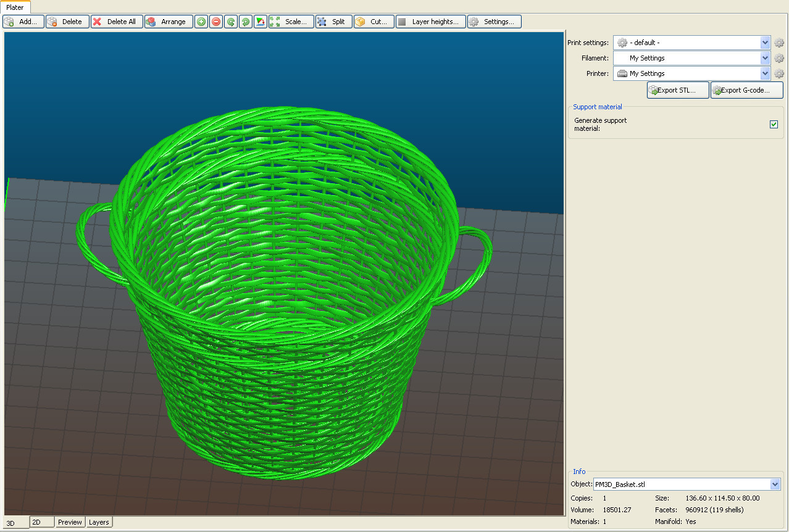
Task: Click the Export STL button
Action: (677, 90)
